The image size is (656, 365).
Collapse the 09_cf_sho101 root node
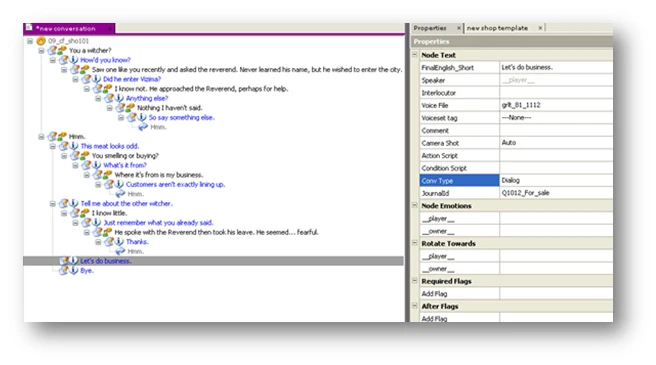tap(30, 41)
